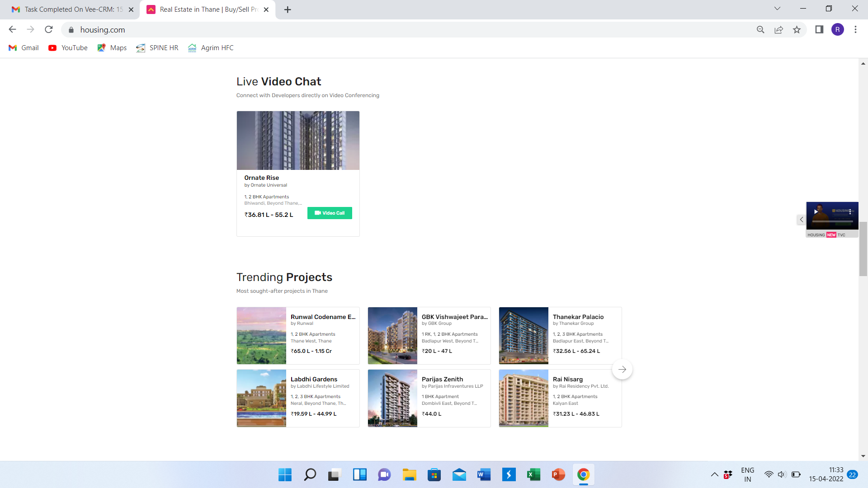This screenshot has width=868, height=488.
Task: Open the Task View taskbar icon
Action: 335,475
